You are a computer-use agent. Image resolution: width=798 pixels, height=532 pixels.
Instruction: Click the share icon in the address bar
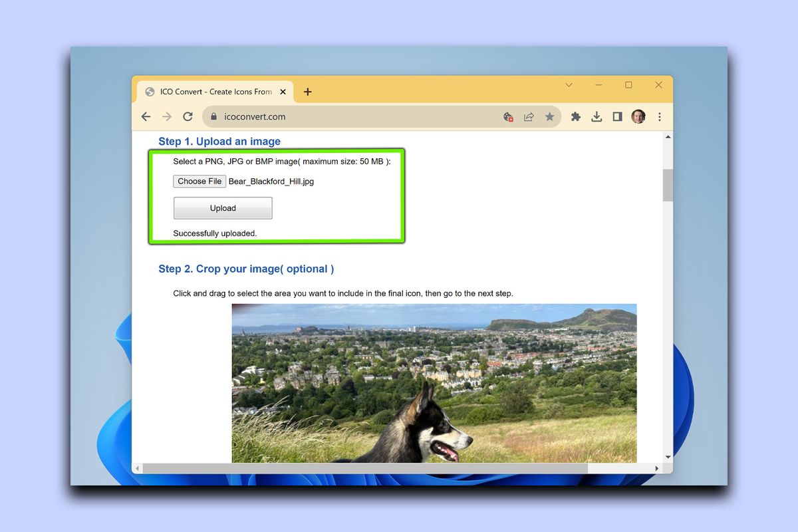coord(529,116)
